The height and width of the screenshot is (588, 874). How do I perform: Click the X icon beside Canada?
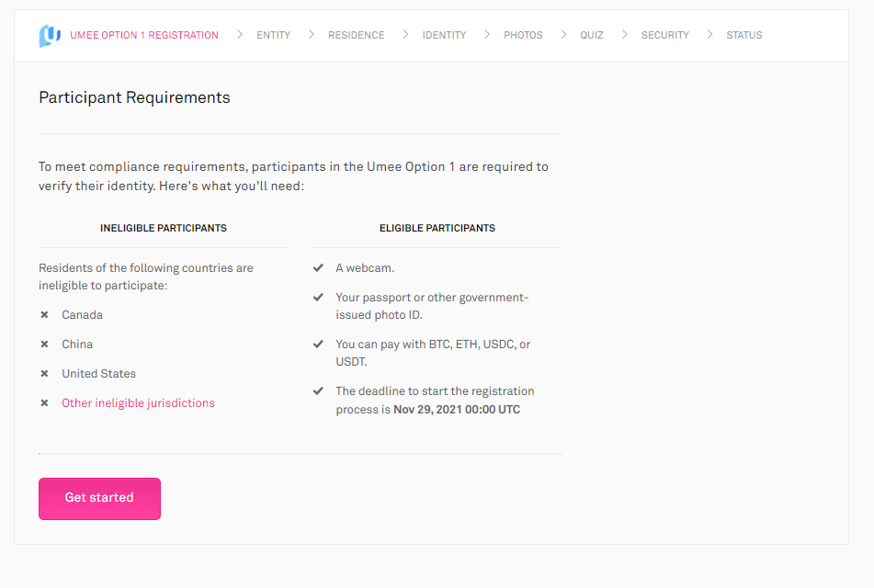pos(45,315)
